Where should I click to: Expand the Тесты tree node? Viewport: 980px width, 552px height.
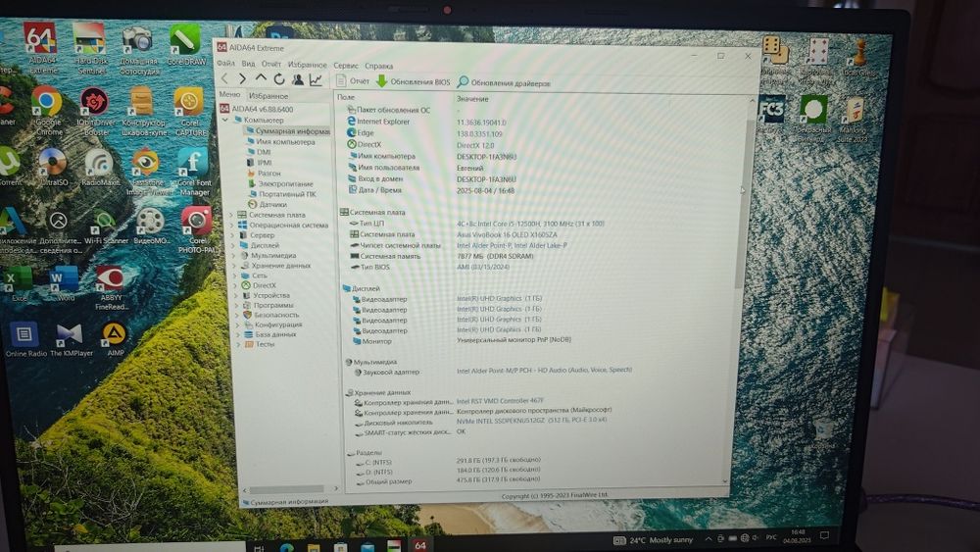239,344
